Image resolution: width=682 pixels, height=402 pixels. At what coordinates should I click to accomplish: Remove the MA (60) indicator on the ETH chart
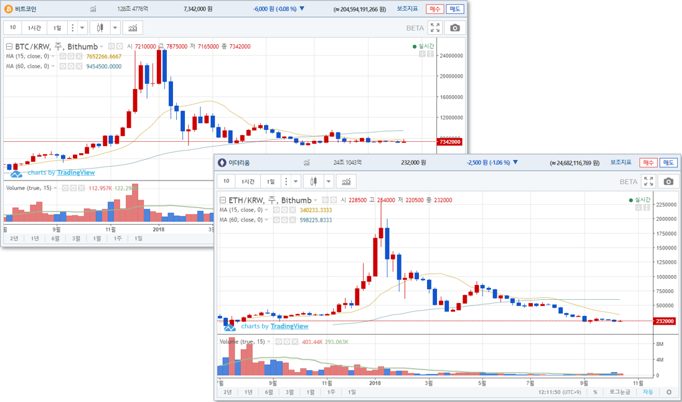292,220
